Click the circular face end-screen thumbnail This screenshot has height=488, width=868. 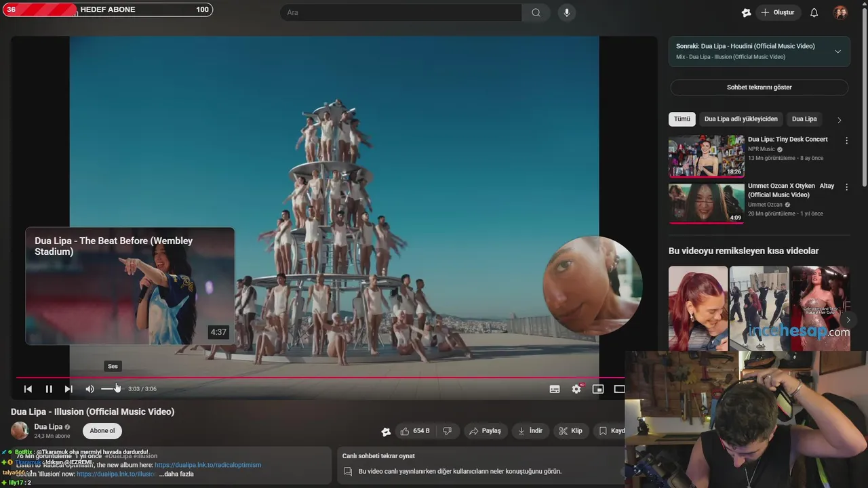[593, 285]
